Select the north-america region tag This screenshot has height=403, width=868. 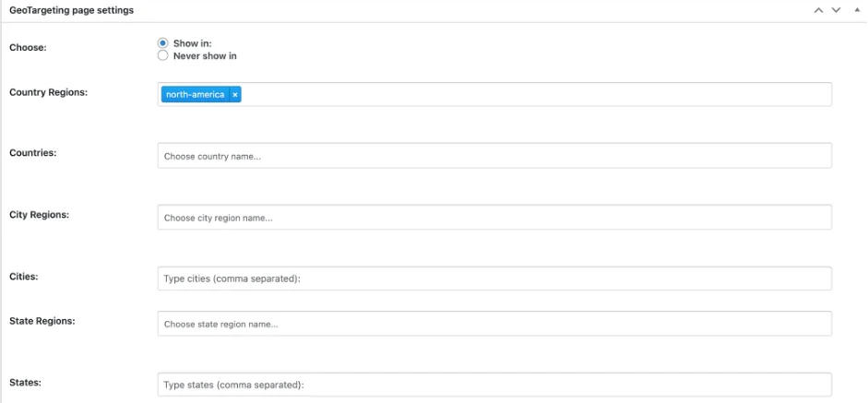[195, 95]
